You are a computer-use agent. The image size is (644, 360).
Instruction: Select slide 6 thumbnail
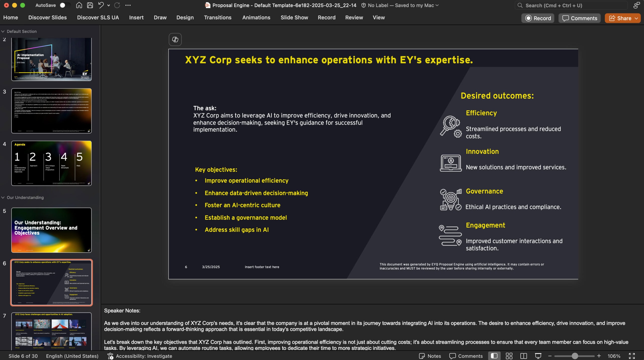[51, 282]
